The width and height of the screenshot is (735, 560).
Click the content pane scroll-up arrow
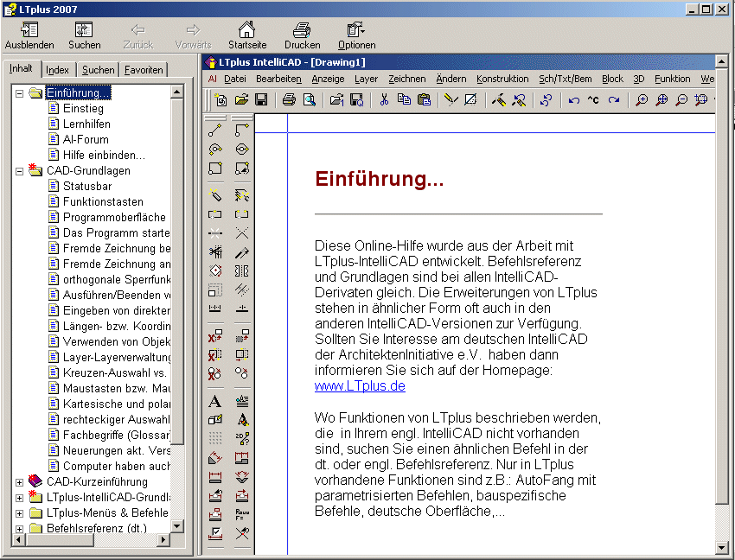tap(721, 61)
